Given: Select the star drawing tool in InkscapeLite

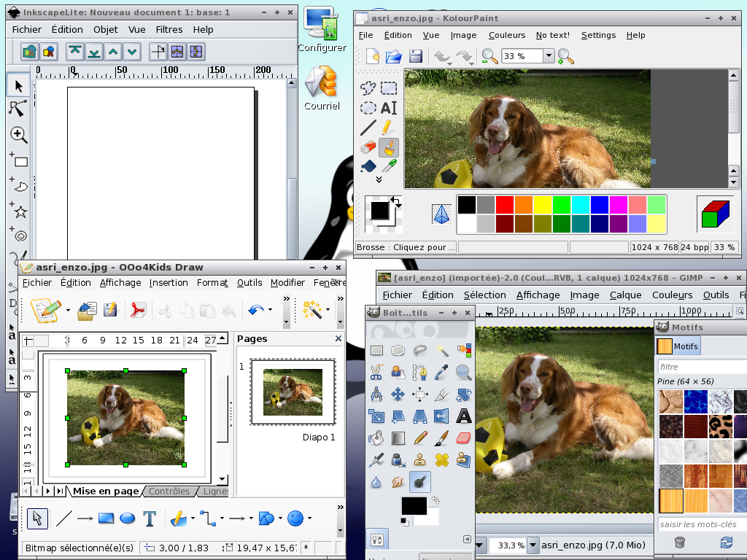Looking at the screenshot, I should (x=18, y=209).
